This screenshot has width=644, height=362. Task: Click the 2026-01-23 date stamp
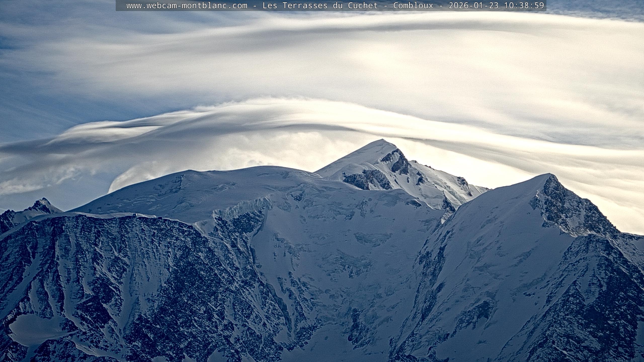point(473,6)
